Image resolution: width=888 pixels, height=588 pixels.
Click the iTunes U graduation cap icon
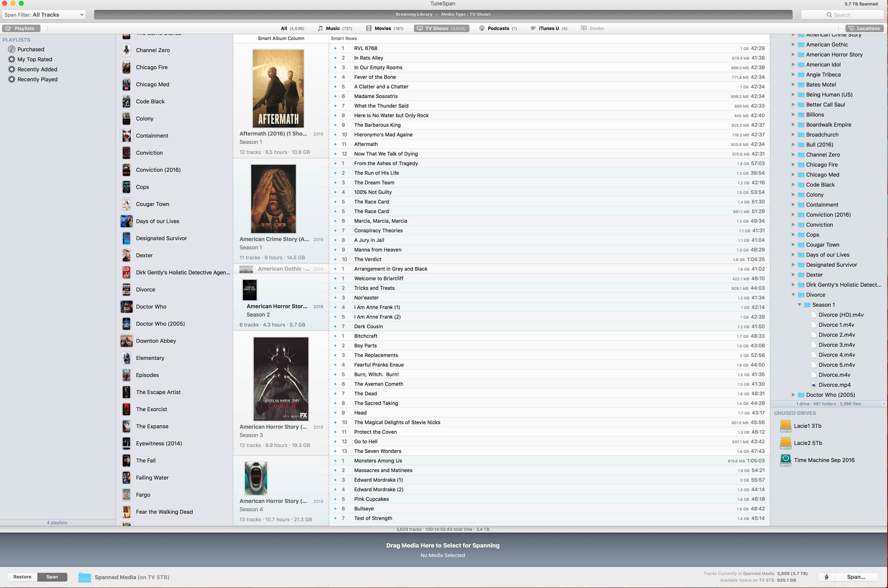tap(533, 29)
